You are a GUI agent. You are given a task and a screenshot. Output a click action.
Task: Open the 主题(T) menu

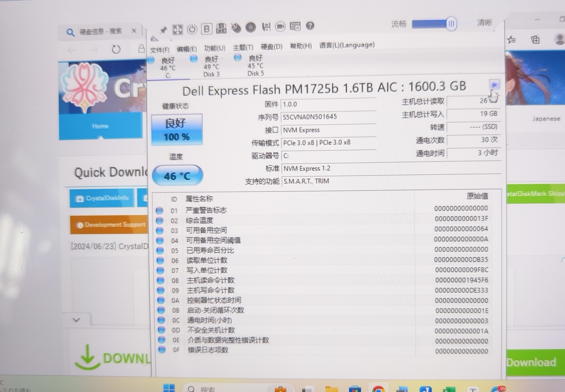pos(243,47)
